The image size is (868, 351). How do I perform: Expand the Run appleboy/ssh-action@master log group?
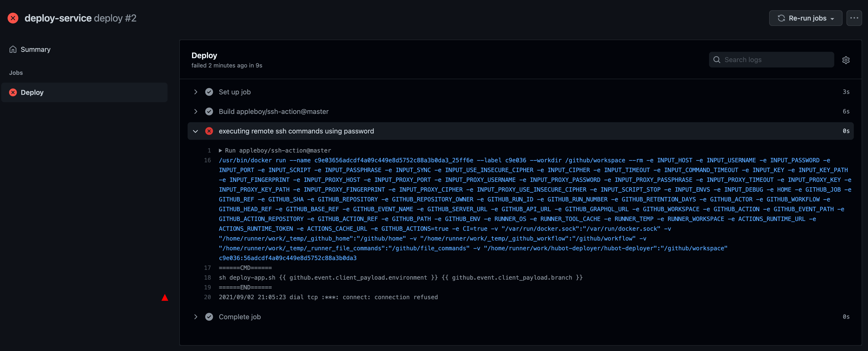pyautogui.click(x=220, y=151)
